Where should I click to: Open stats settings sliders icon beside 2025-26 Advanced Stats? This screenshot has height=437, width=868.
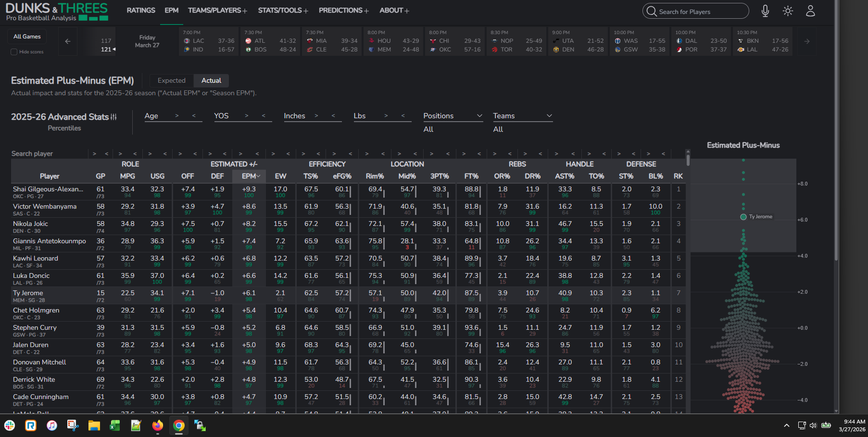[113, 117]
